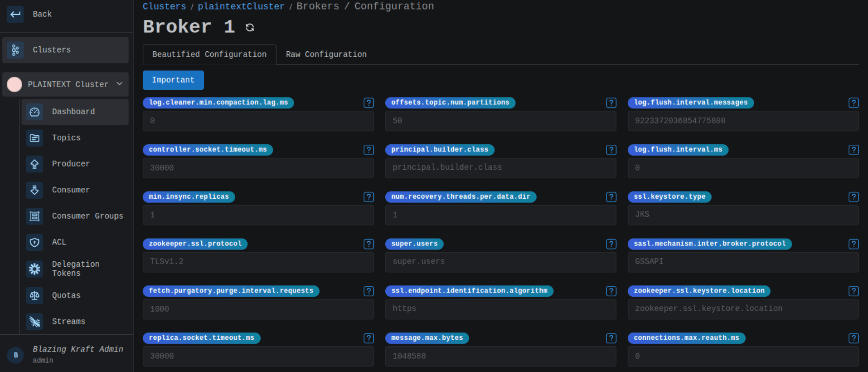The height and width of the screenshot is (372, 868).
Task: Click the min.insync.replicas label badge
Action: [x=189, y=197]
